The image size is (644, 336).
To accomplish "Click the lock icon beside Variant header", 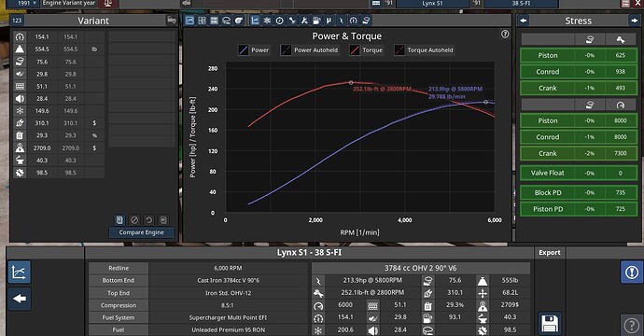I will point(172,21).
